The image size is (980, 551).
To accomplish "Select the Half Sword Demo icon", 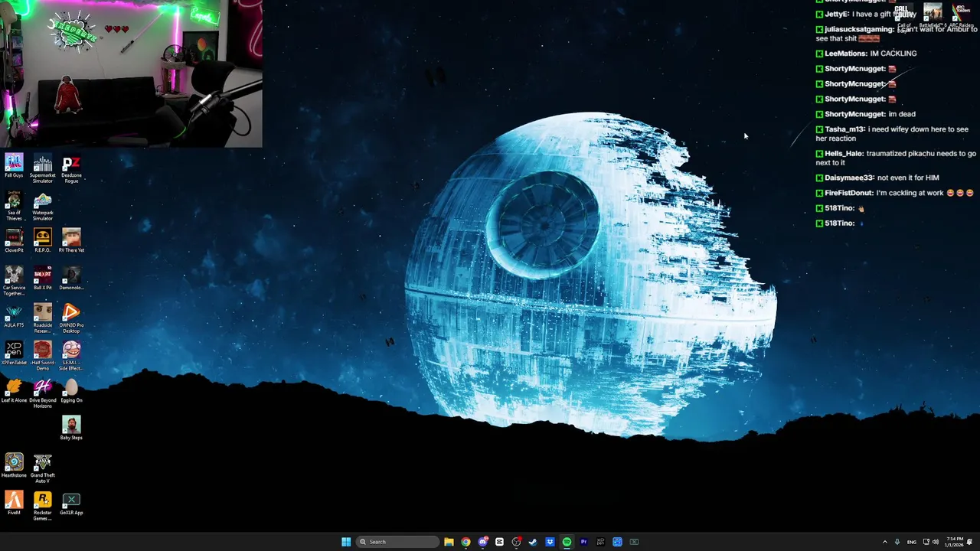I will [x=43, y=357].
